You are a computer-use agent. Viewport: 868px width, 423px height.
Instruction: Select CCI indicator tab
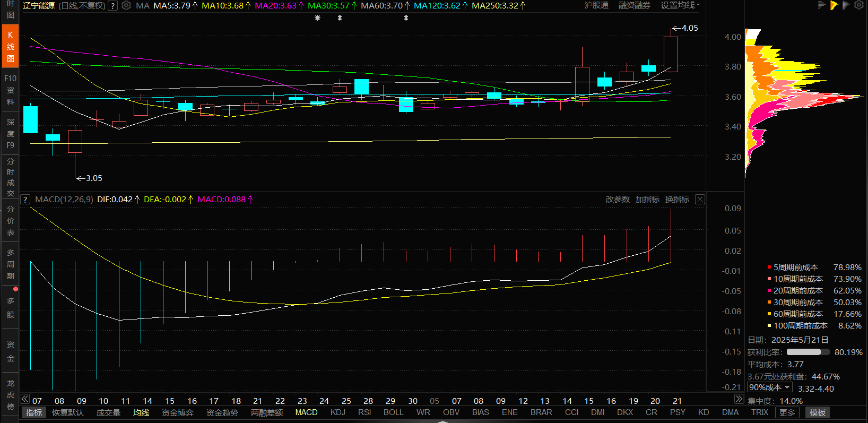point(571,412)
